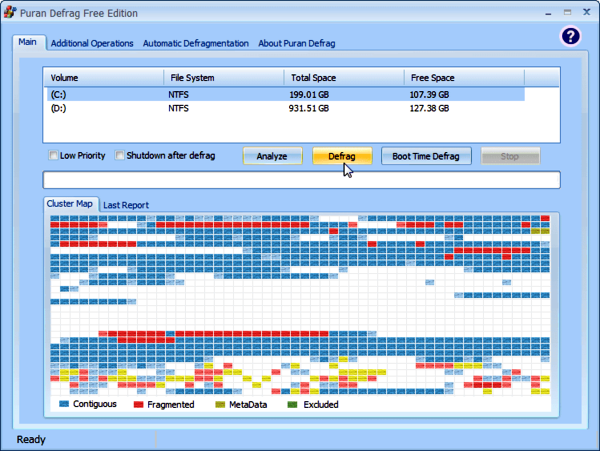View the Last Report tab
This screenshot has width=600, height=451.
(x=126, y=205)
